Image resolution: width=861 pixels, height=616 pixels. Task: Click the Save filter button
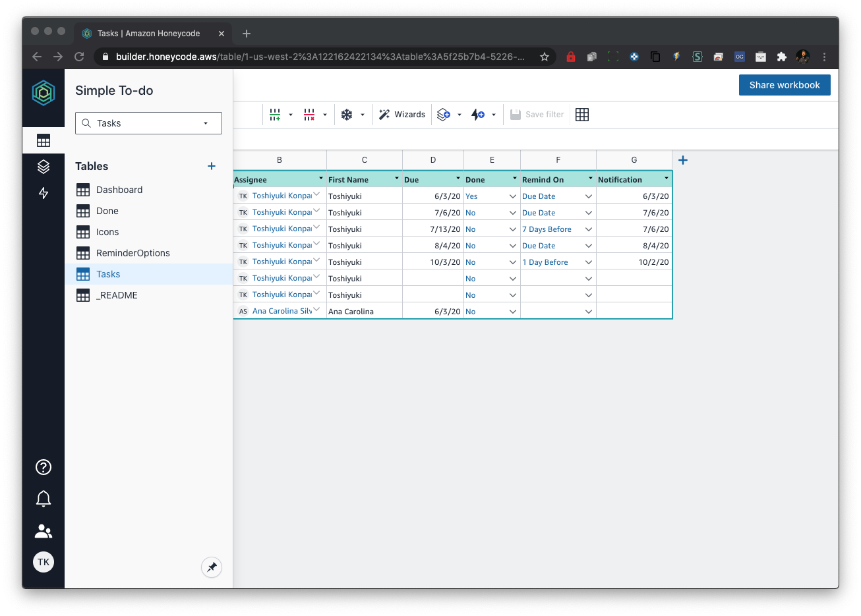tap(537, 115)
